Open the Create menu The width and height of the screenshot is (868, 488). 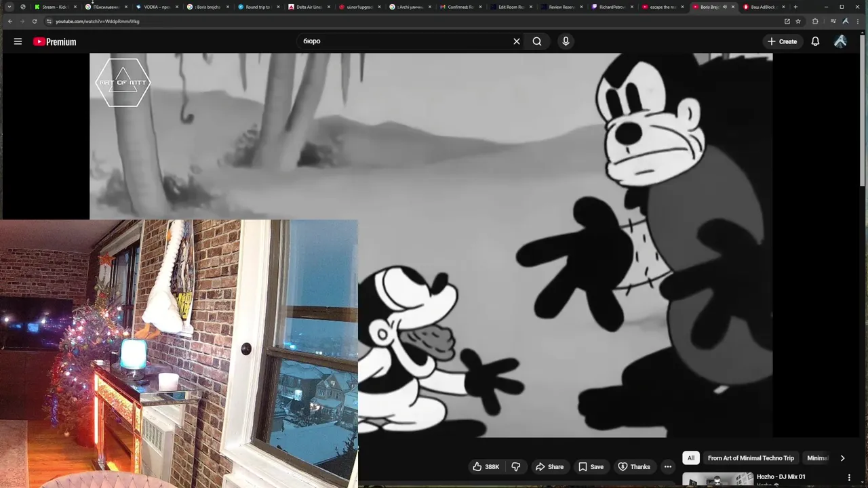coord(782,41)
